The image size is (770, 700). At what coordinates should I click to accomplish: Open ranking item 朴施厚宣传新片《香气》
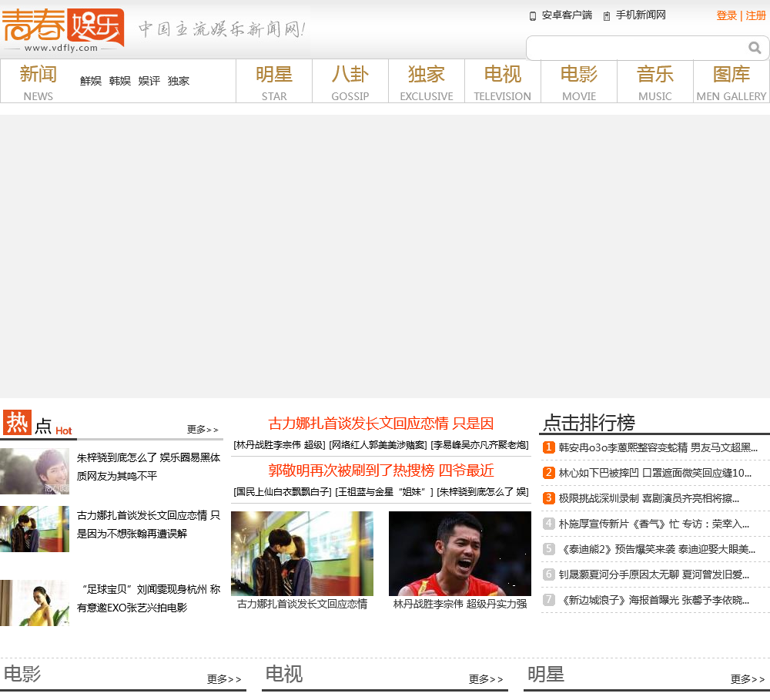coord(654,524)
